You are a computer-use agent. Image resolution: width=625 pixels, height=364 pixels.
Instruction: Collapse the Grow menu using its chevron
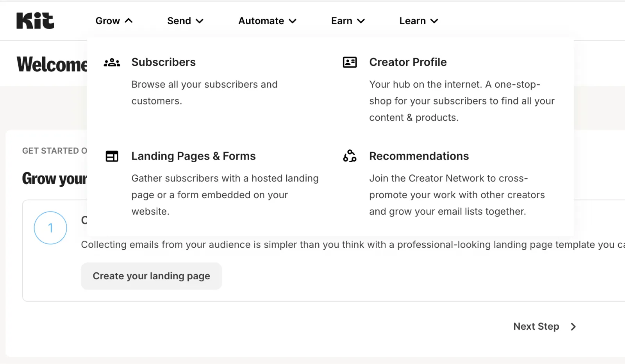tap(129, 21)
